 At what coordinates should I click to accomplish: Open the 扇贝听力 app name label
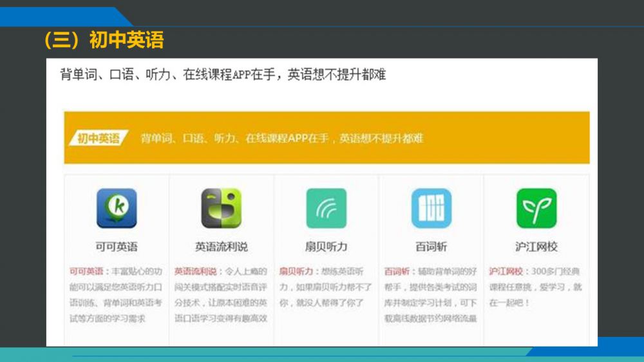click(x=326, y=247)
